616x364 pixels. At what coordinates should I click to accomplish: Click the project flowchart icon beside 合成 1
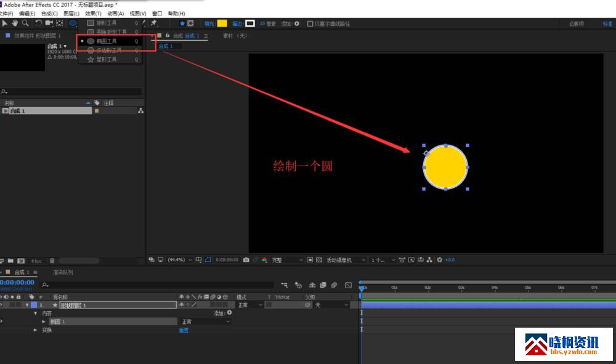click(x=140, y=111)
